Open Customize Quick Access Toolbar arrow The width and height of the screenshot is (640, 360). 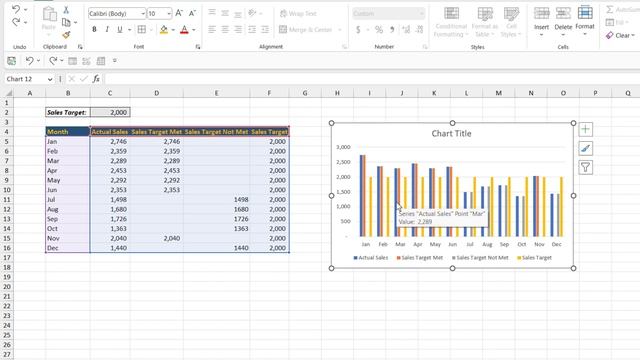(115, 61)
